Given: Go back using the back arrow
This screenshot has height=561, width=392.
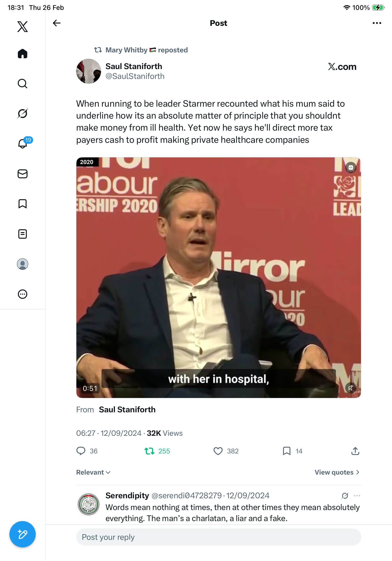Looking at the screenshot, I should (x=56, y=23).
